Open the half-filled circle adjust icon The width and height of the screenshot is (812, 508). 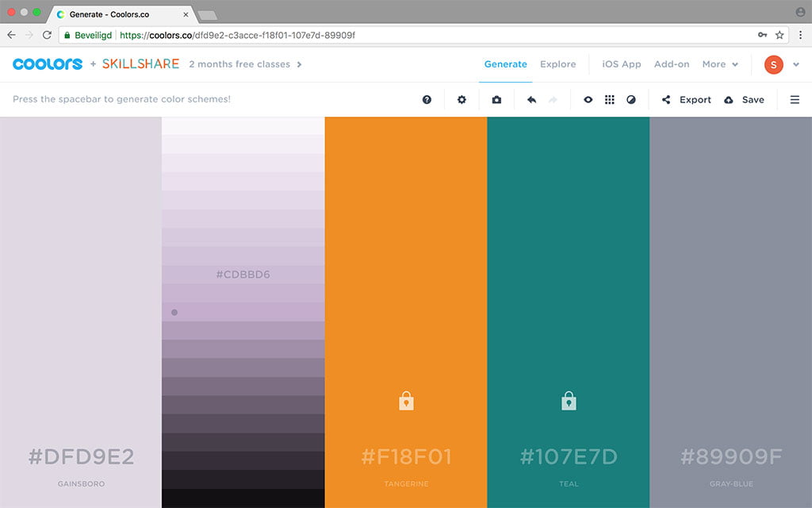point(631,100)
